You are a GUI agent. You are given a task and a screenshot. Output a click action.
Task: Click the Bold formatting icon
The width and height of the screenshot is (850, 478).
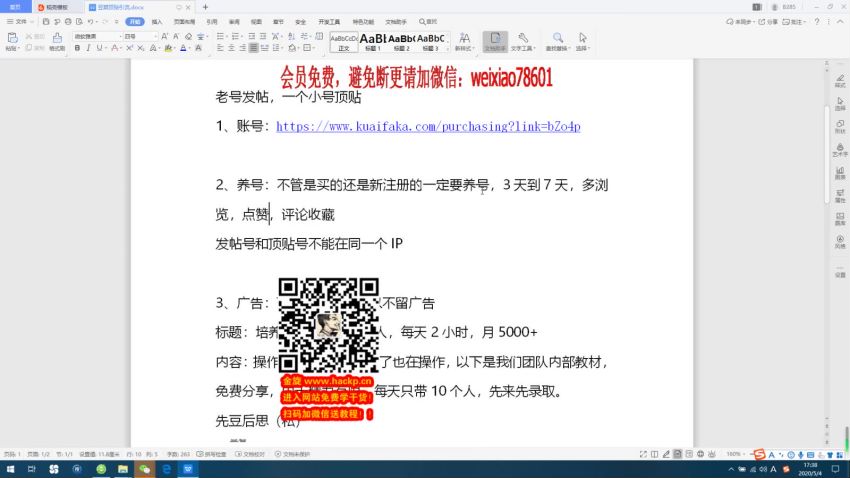(77, 47)
